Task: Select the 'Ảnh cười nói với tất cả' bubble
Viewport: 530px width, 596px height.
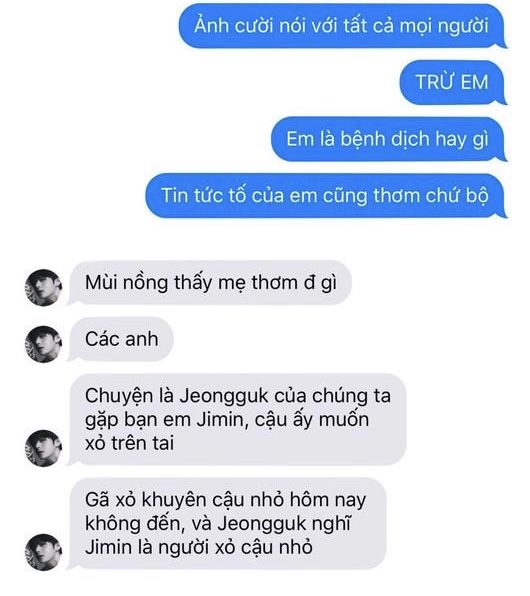Action: click(x=343, y=26)
